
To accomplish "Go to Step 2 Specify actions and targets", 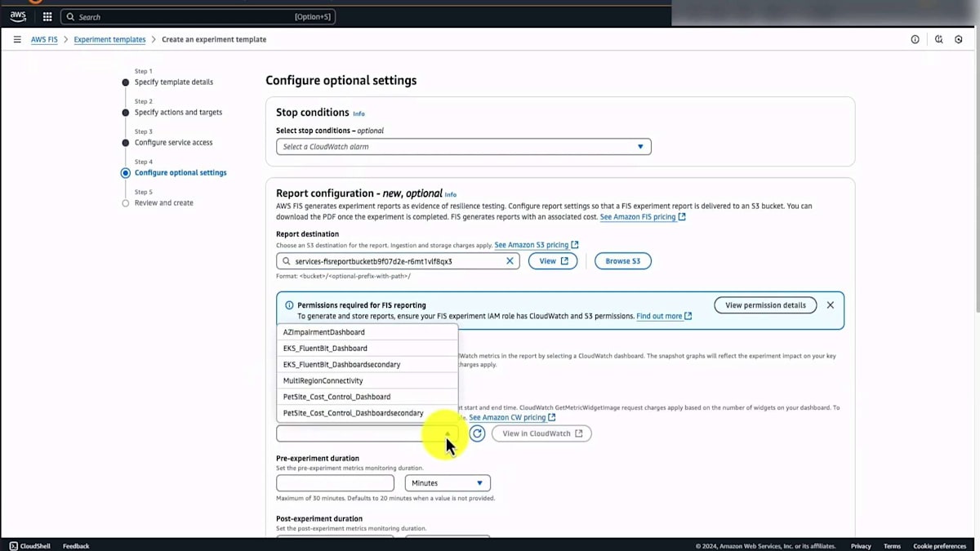I will pyautogui.click(x=178, y=113).
